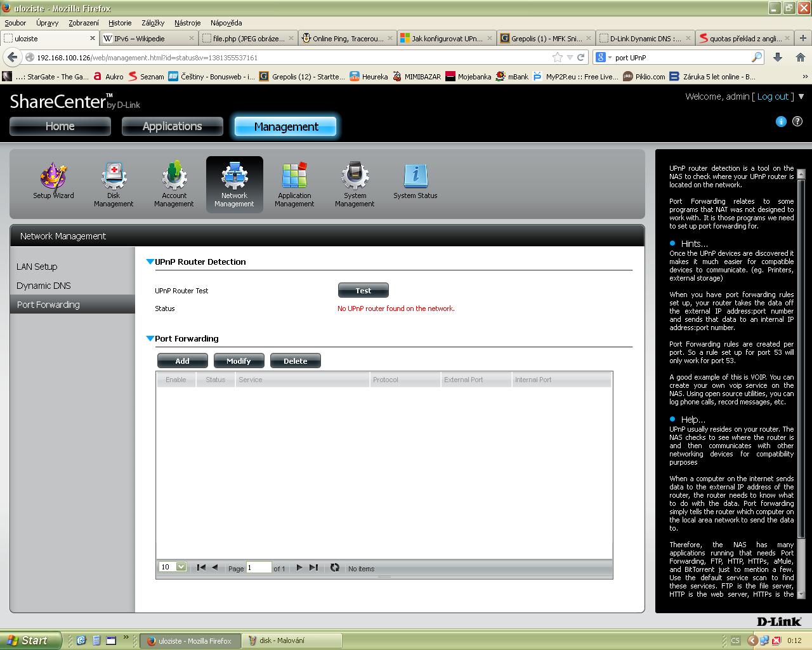Sort by External Port column header
The image size is (812, 650).
pyautogui.click(x=476, y=380)
